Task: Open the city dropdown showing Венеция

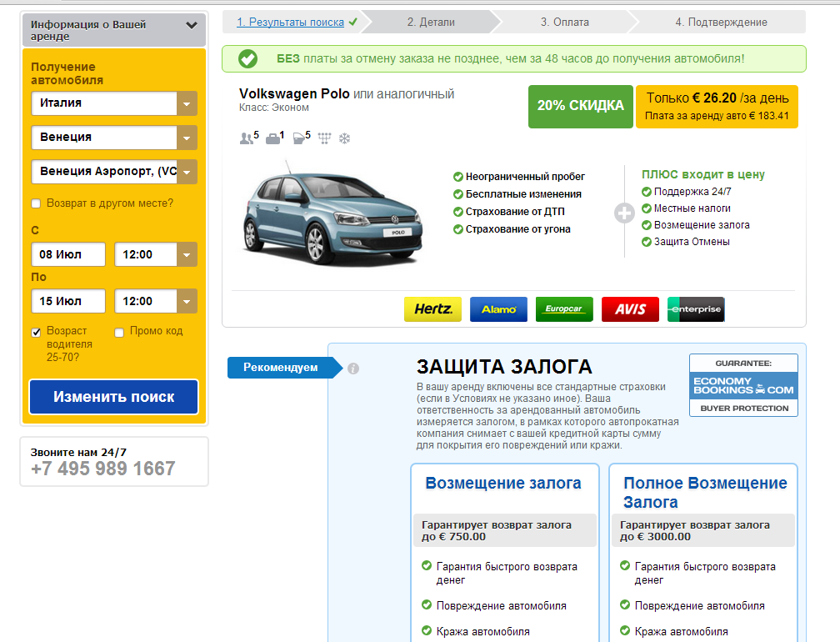Action: [114, 138]
